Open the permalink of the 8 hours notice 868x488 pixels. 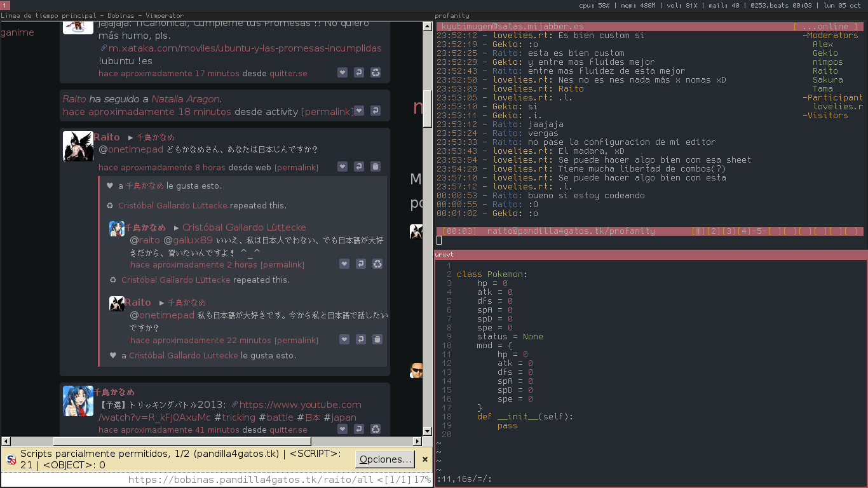click(296, 168)
